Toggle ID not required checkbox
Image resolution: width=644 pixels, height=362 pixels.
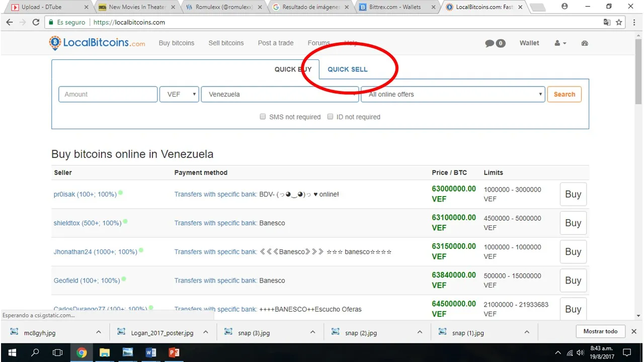(x=330, y=117)
